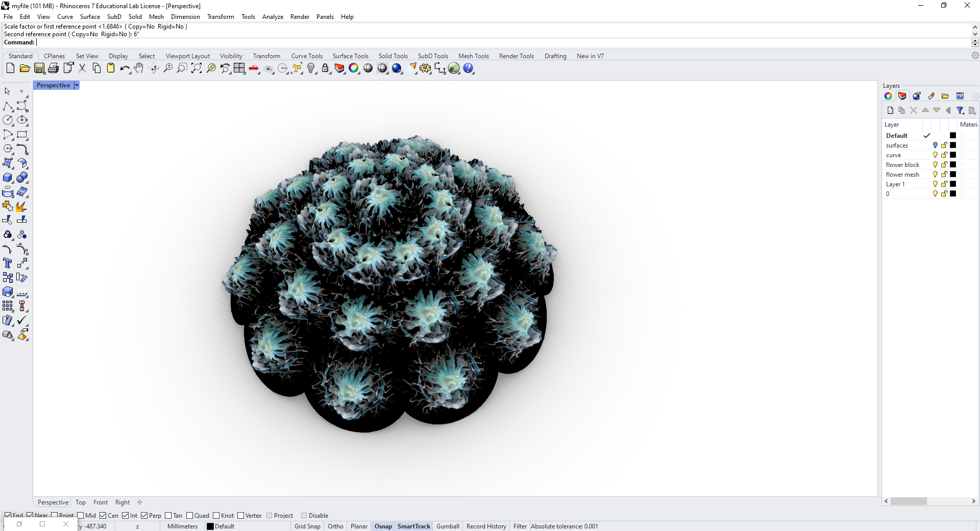Select the Text object tool
980x531 pixels.
point(8,263)
